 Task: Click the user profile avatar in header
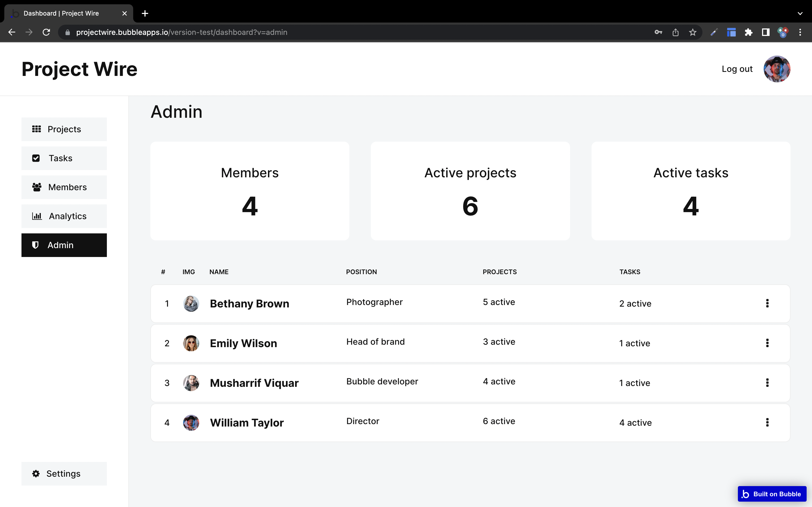[x=777, y=69]
